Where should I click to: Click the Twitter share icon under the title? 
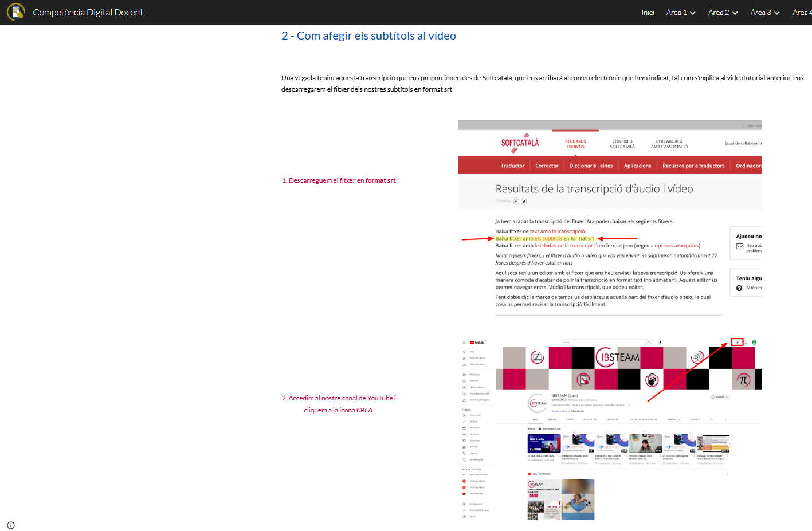pyautogui.click(x=524, y=202)
